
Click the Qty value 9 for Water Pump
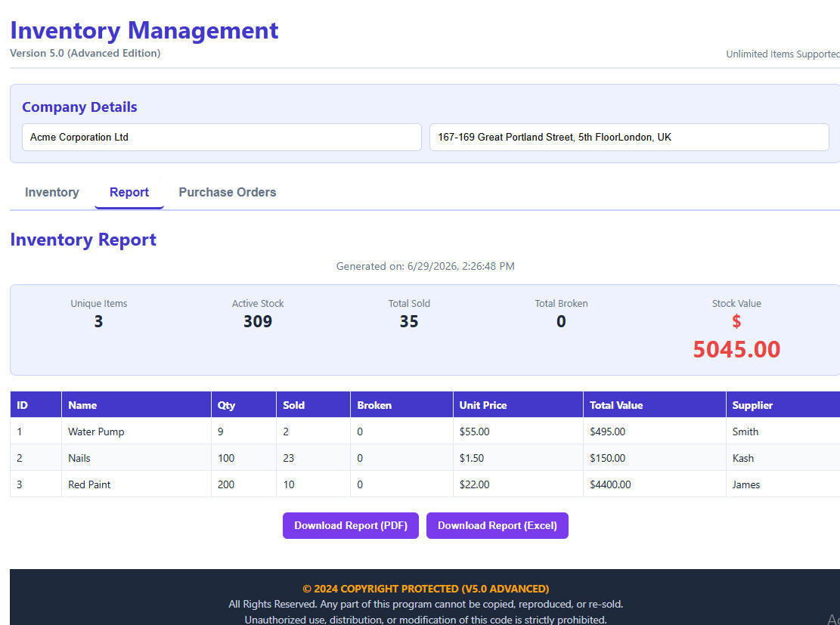tap(243, 431)
